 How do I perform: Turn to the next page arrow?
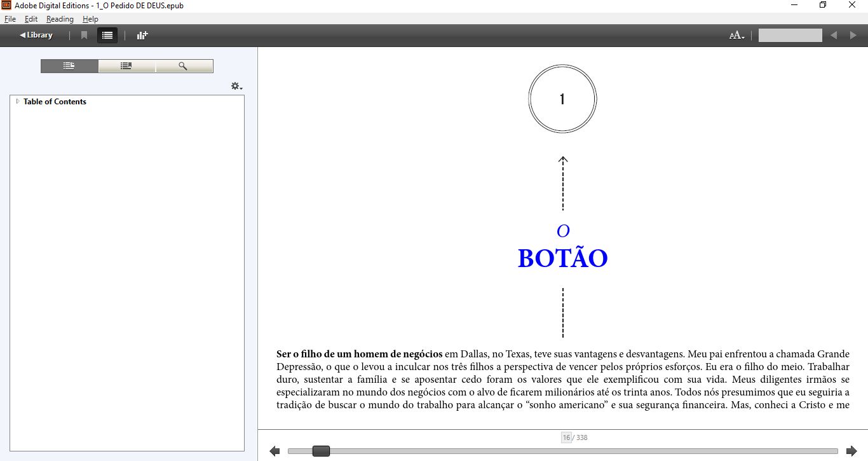(x=851, y=451)
